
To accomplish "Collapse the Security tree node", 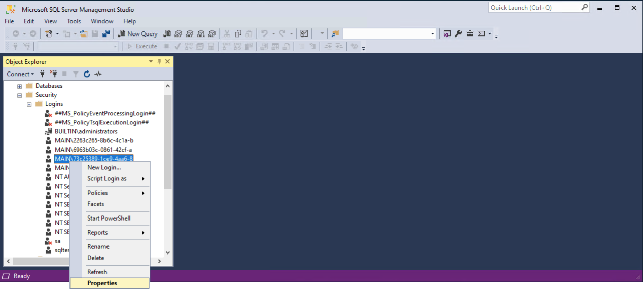I will 20,95.
